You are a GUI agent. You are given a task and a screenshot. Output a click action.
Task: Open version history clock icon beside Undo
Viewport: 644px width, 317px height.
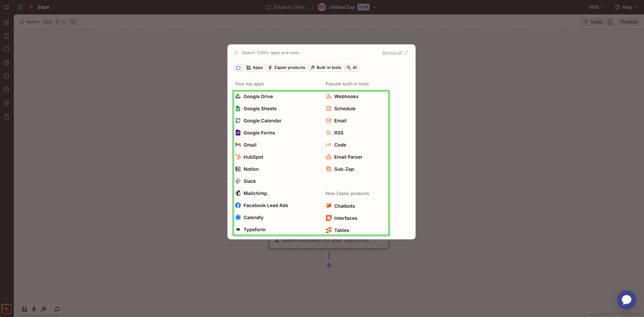pos(610,22)
